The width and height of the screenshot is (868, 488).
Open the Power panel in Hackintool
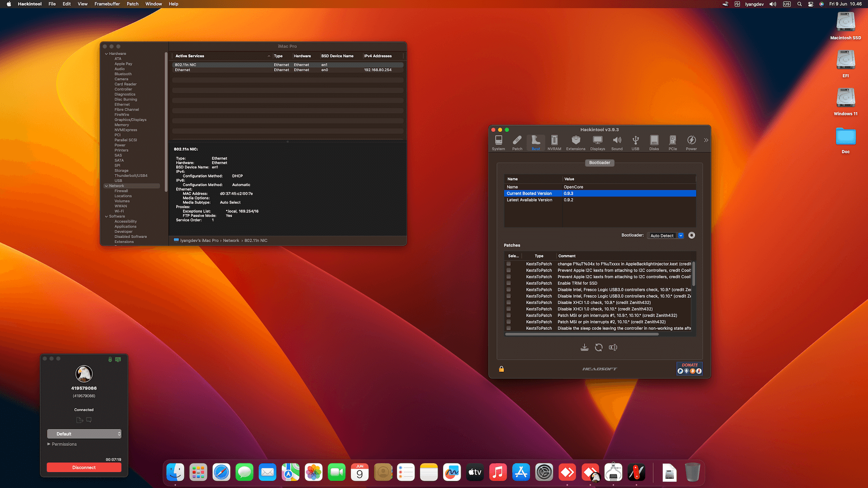click(x=691, y=142)
